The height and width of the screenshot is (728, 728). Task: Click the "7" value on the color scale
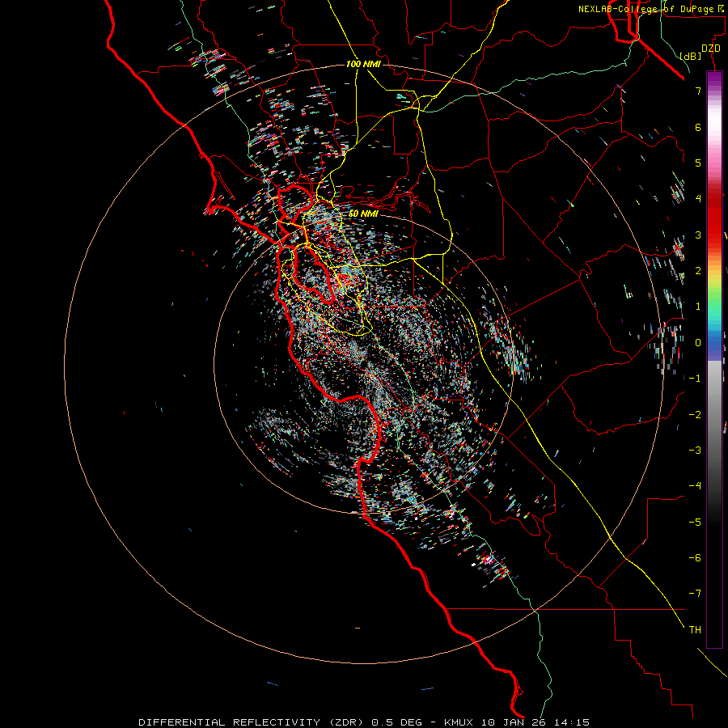(x=698, y=91)
